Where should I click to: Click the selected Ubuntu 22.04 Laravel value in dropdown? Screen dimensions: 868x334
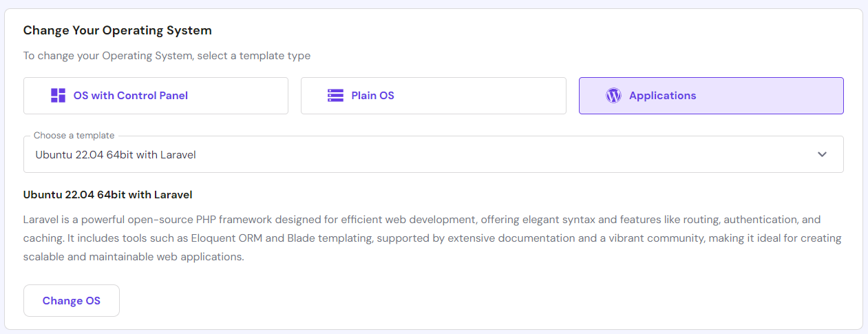pyautogui.click(x=116, y=155)
